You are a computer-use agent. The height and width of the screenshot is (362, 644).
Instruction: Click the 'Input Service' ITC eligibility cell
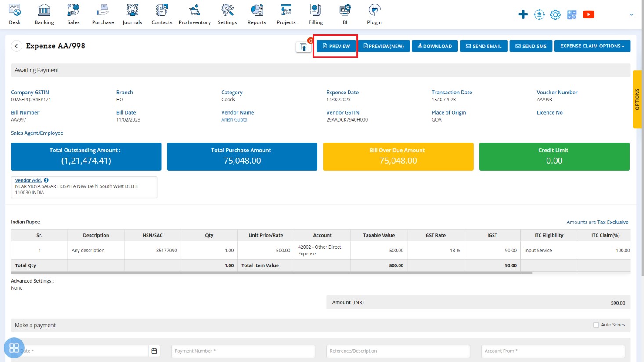[549, 251]
